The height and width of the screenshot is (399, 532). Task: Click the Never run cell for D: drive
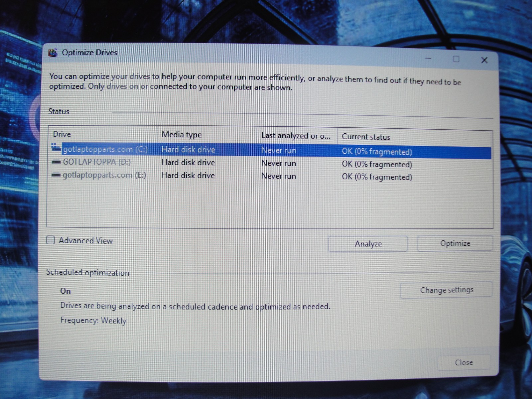click(278, 163)
